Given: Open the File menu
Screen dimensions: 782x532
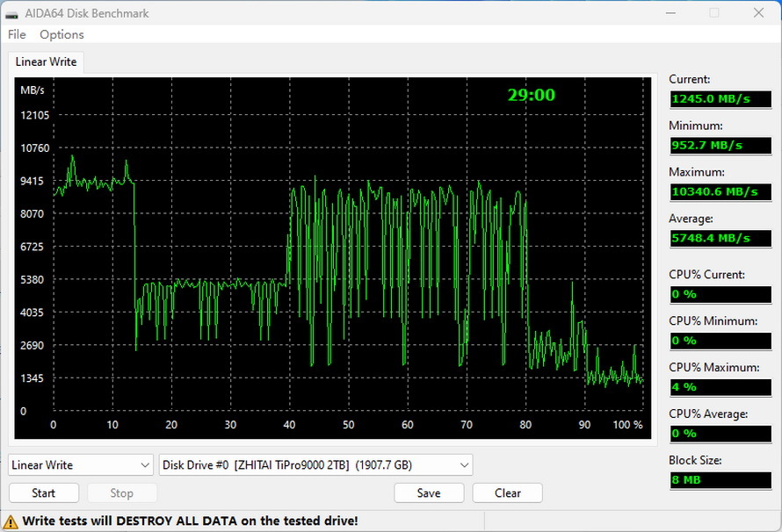Looking at the screenshot, I should (17, 34).
